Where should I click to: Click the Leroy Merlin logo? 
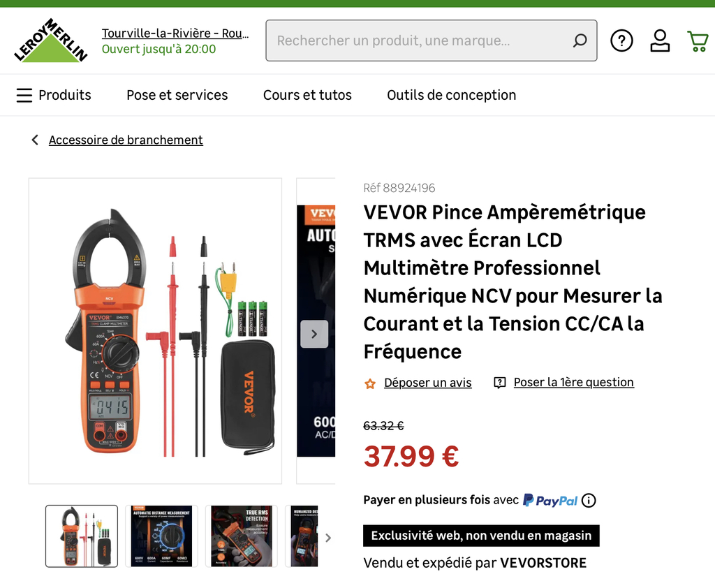pos(50,40)
